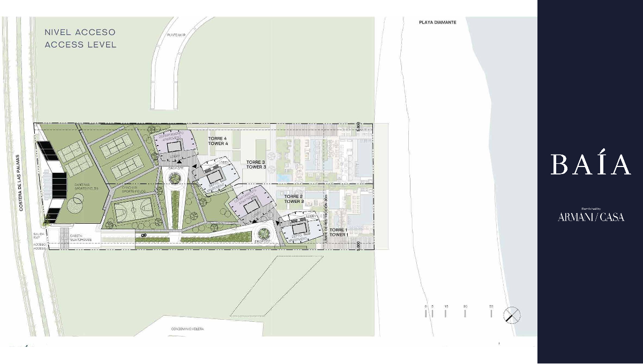Image resolution: width=643 pixels, height=364 pixels.
Task: Click the 'COSTERA DE LAS PALMAS' road label
Action: (22, 183)
